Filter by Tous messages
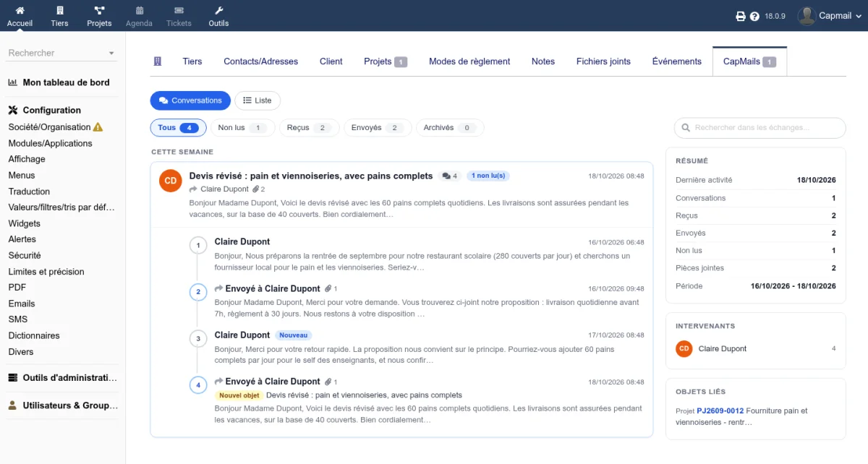 tap(178, 128)
